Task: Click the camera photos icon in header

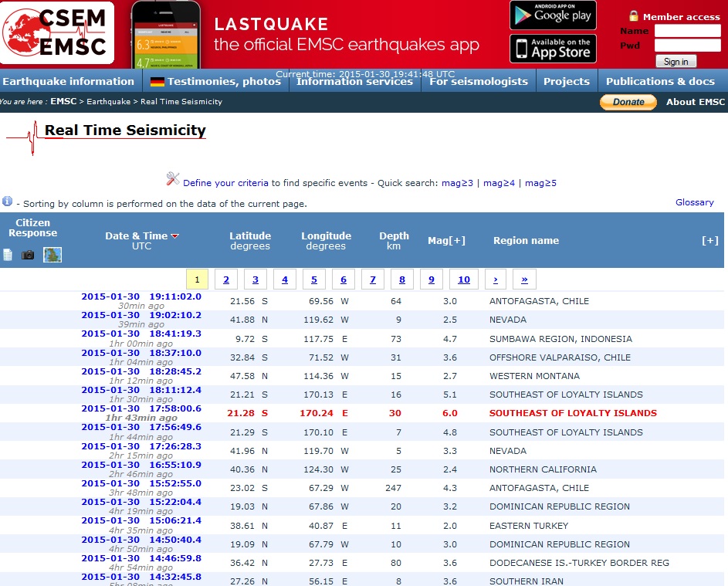Action: point(28,255)
